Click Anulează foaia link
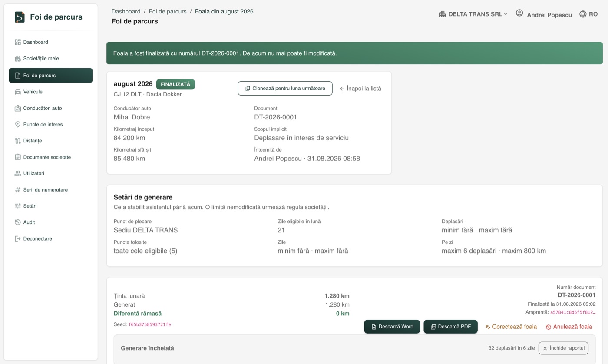 click(x=569, y=327)
